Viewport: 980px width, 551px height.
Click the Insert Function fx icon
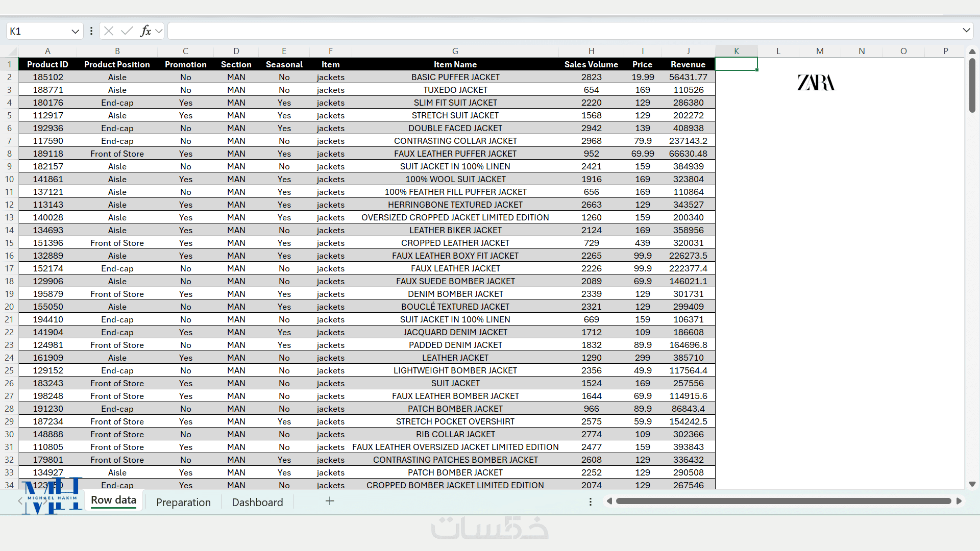pos(145,31)
